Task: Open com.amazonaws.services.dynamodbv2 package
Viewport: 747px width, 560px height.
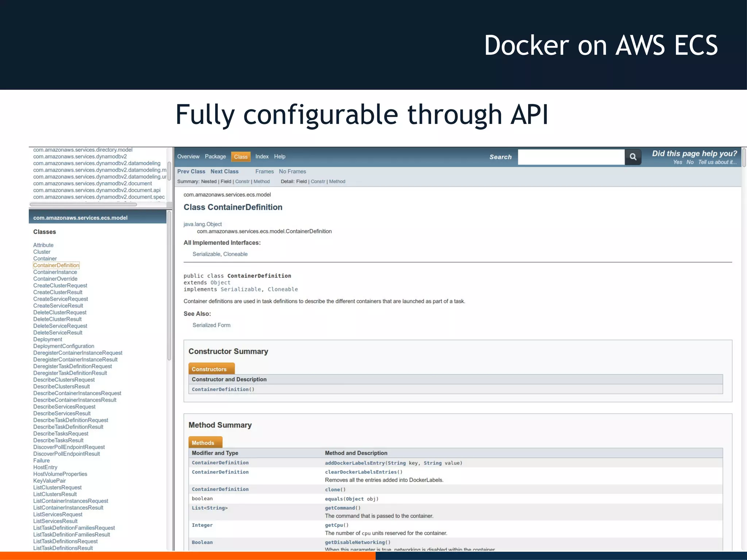Action: (x=80, y=157)
